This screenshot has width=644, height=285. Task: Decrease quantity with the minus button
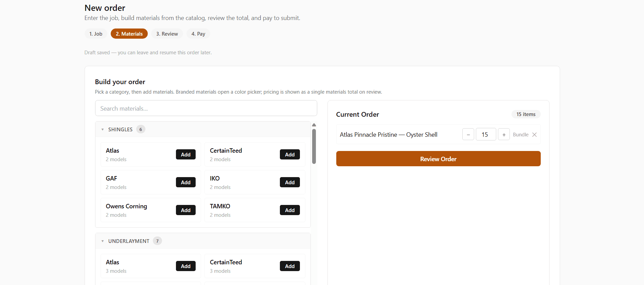tap(468, 134)
